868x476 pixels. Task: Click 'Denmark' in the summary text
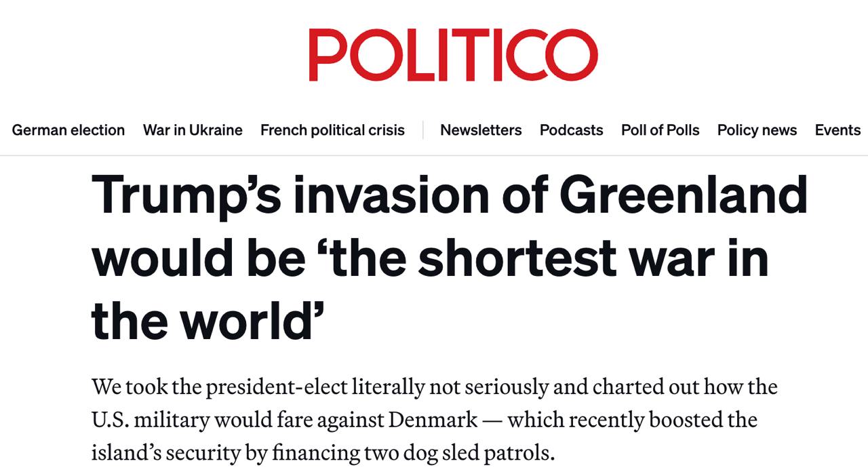433,420
